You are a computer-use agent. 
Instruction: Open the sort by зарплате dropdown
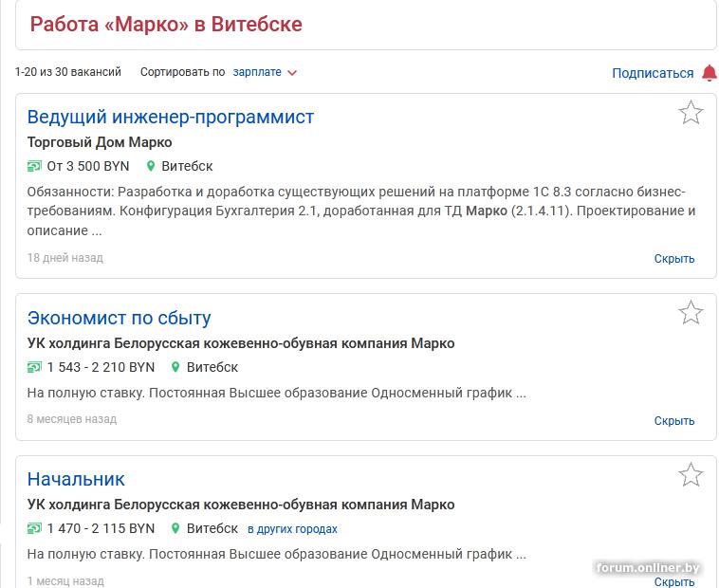coord(257,72)
